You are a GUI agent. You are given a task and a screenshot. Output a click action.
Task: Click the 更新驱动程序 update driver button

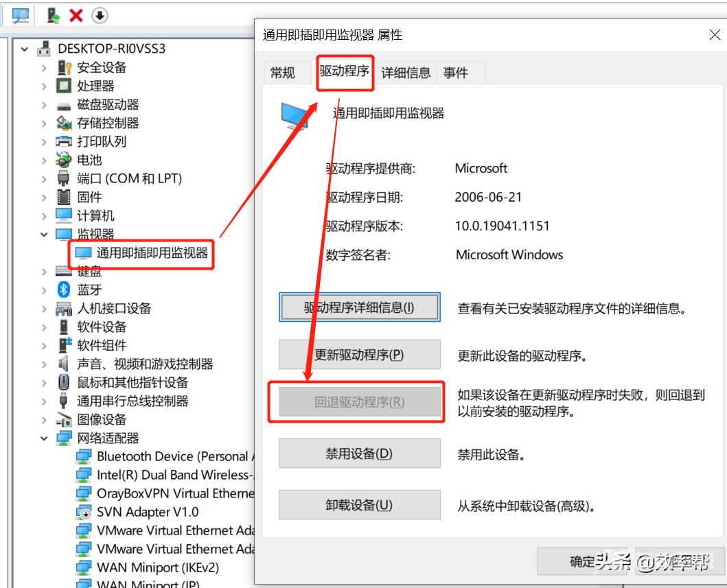point(359,355)
